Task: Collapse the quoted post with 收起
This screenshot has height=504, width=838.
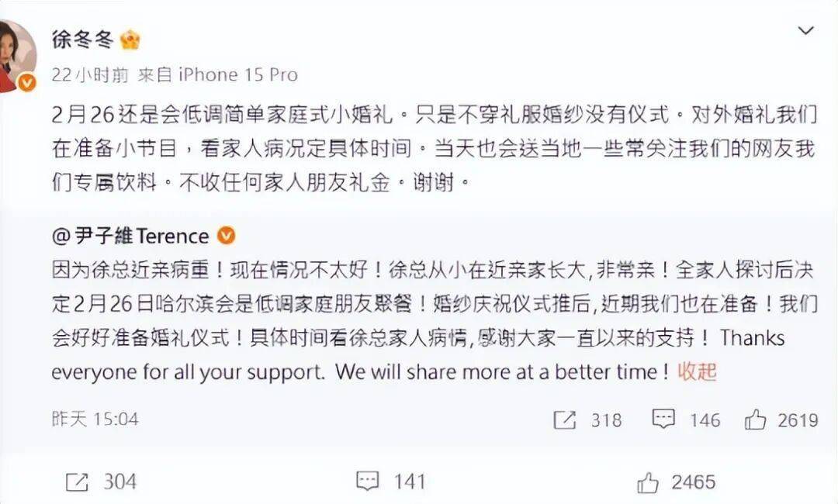Action: (x=697, y=371)
